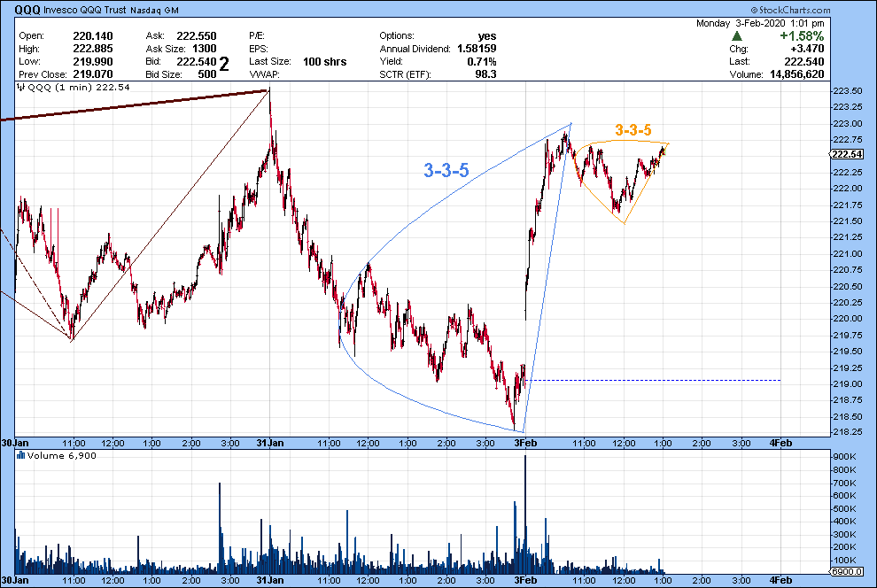Select the Bid Size value 500
The height and width of the screenshot is (588, 877).
(x=207, y=74)
